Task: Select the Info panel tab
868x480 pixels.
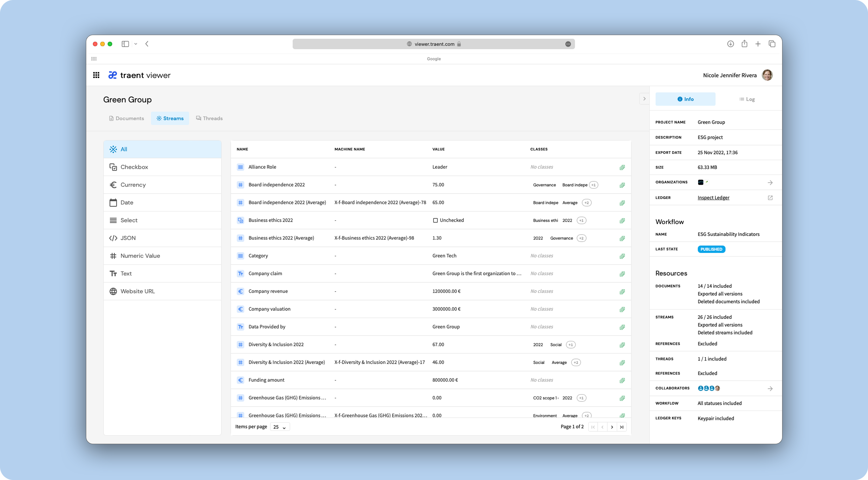Action: tap(685, 99)
